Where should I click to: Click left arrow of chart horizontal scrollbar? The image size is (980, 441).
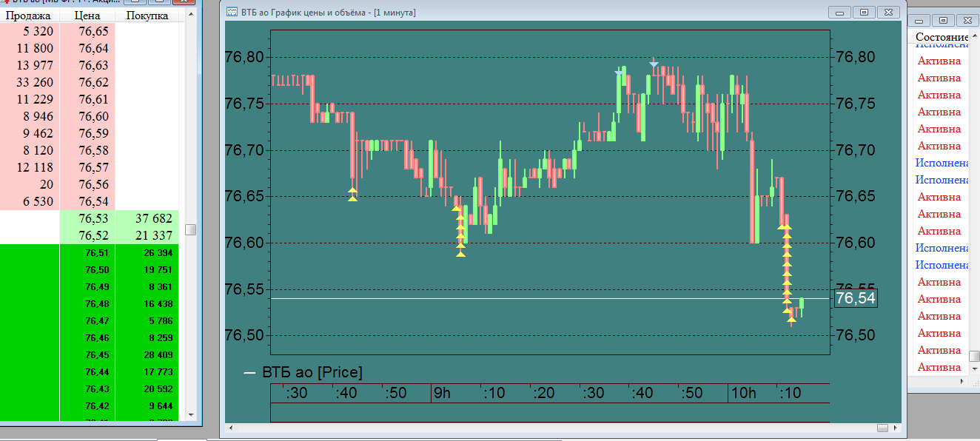[x=229, y=428]
